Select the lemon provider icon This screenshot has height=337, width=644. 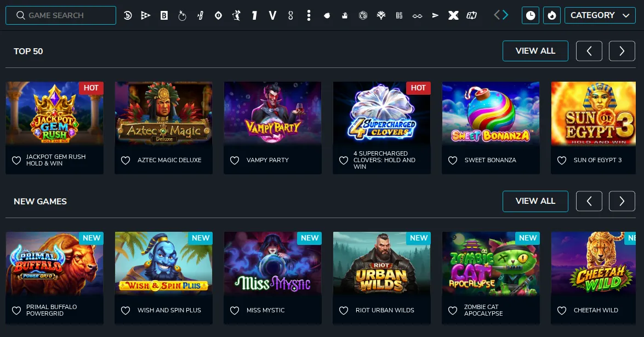(327, 15)
